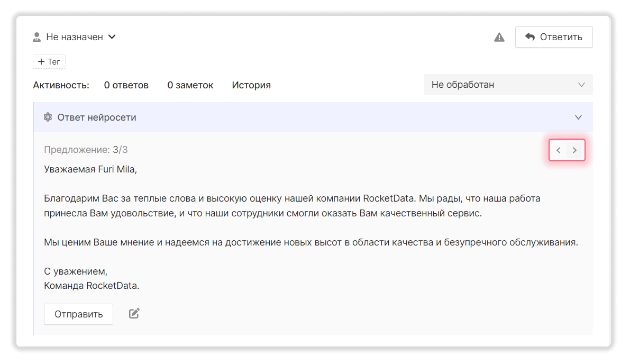Click the Ответить button

coord(554,37)
